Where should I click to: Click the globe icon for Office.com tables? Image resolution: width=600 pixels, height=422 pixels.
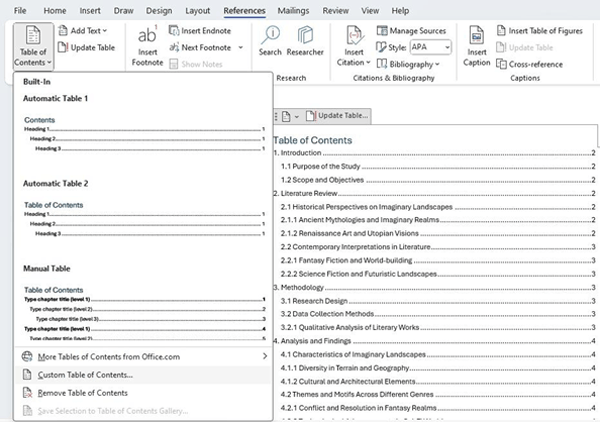point(27,357)
